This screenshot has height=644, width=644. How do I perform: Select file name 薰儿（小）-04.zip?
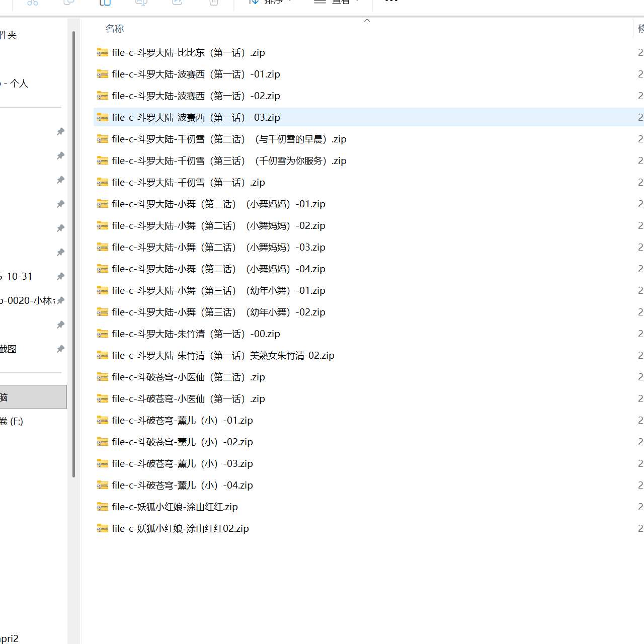[182, 485]
